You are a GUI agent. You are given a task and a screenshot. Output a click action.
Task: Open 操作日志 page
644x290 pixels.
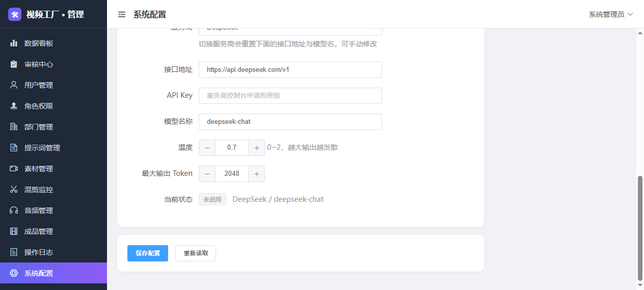(53, 252)
